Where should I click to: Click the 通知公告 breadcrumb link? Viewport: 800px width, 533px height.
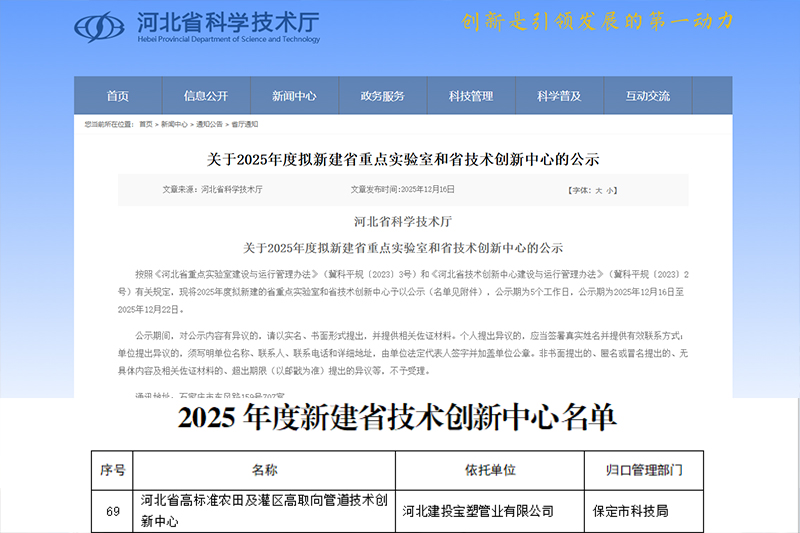coord(210,124)
